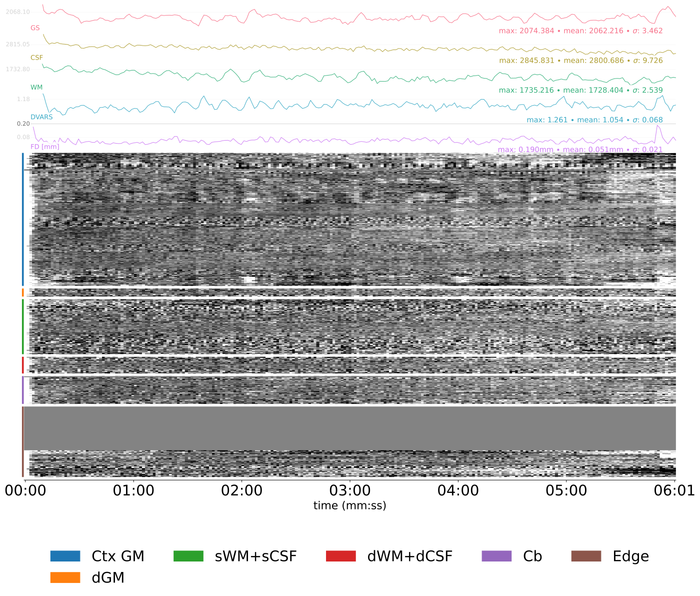Select the DVARS stats "max: 1.261" line
This screenshot has height=596, width=700.
coord(594,120)
